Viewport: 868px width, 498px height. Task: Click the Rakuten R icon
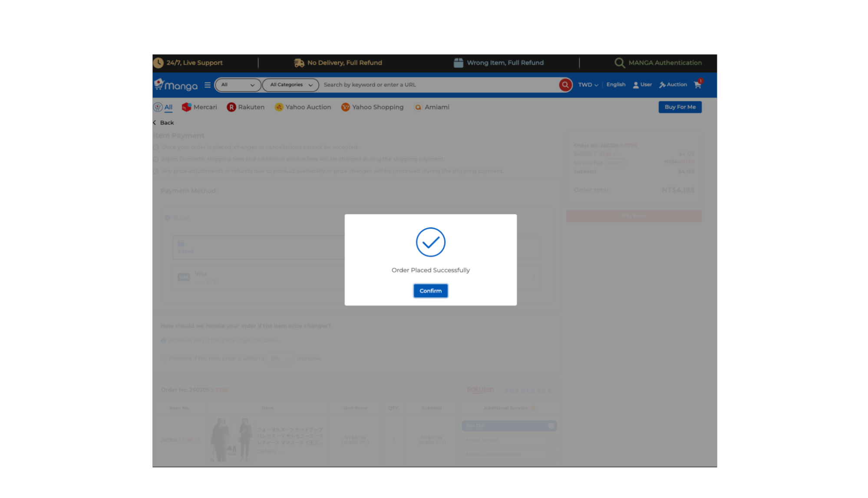[231, 107]
